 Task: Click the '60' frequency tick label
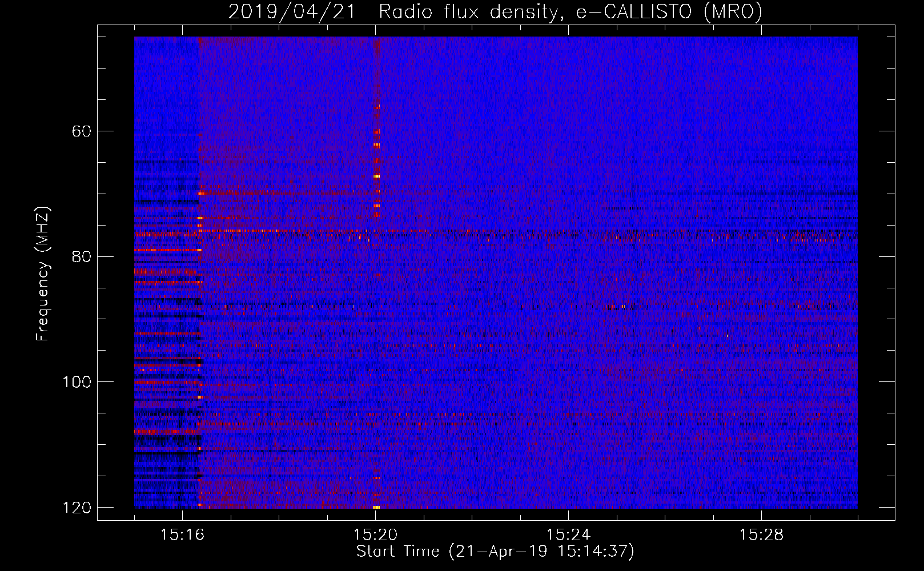tap(81, 131)
